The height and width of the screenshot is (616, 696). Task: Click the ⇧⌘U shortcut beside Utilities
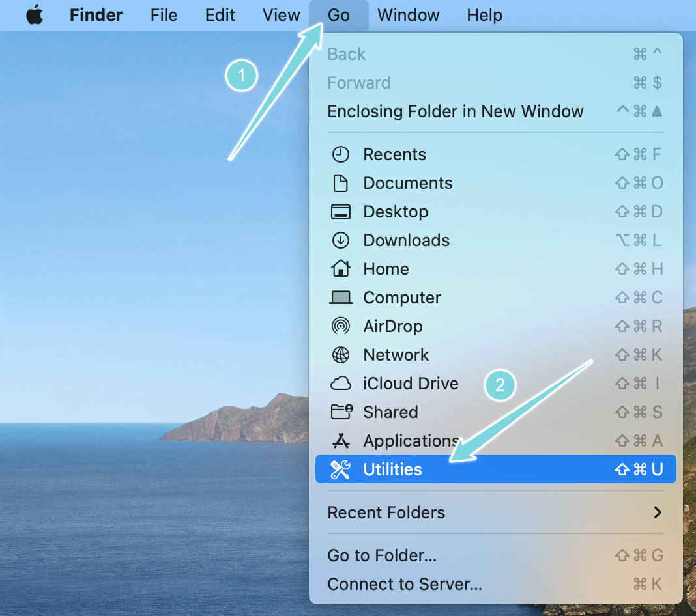tap(639, 469)
